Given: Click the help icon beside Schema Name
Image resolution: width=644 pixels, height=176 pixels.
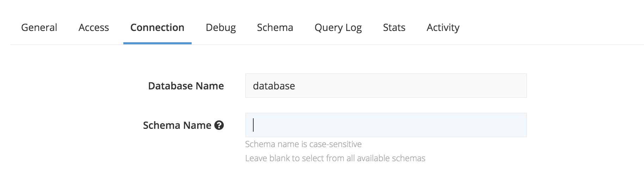Looking at the screenshot, I should pyautogui.click(x=219, y=125).
